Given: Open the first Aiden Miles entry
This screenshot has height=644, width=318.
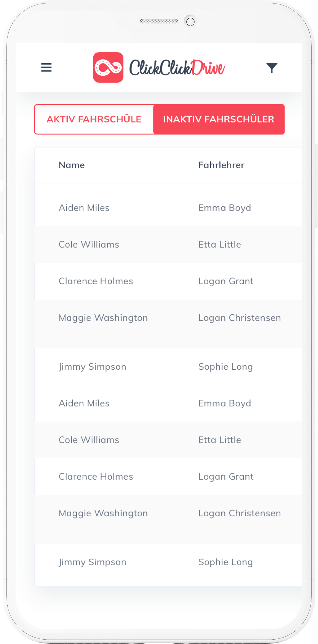Looking at the screenshot, I should tap(84, 208).
